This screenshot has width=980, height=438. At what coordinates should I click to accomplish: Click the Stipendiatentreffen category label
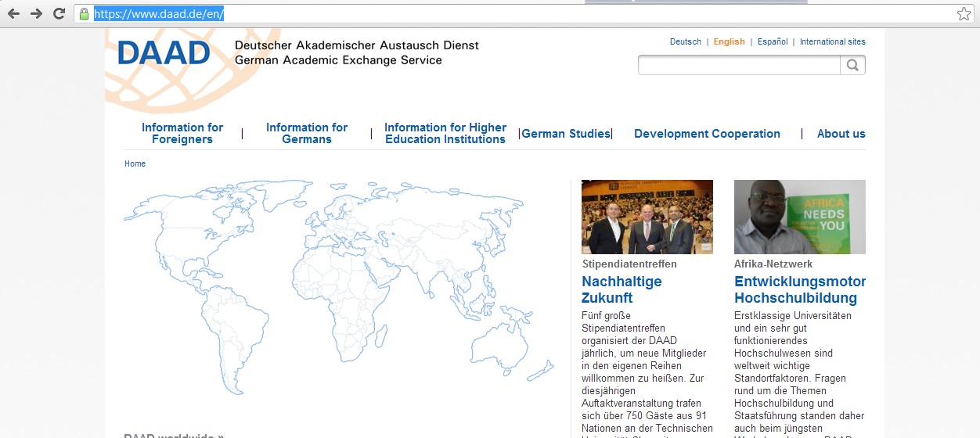point(629,264)
